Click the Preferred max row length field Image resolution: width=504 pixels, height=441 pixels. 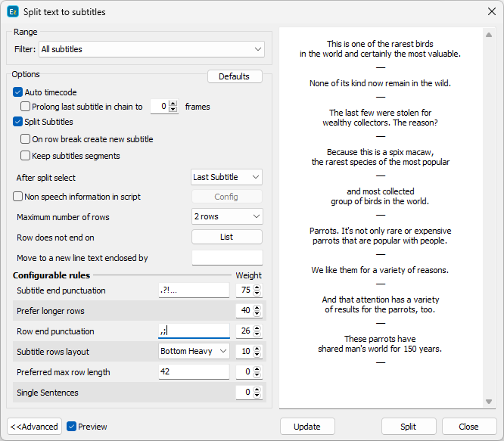(194, 372)
